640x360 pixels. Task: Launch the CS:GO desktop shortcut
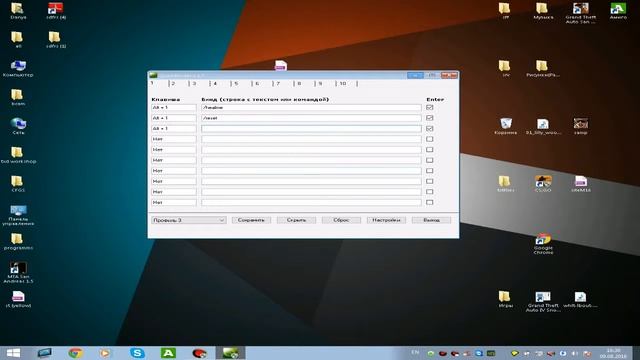pos(543,184)
